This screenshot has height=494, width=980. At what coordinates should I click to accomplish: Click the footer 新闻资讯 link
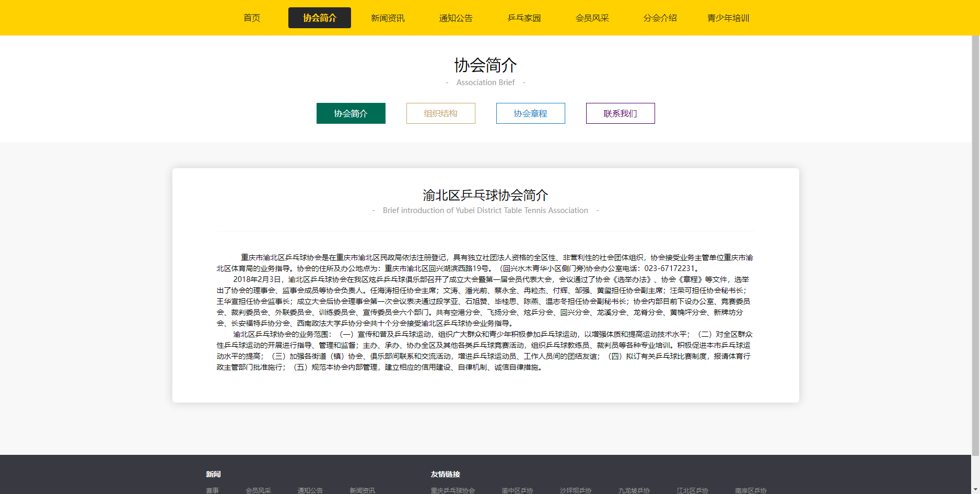click(362, 490)
